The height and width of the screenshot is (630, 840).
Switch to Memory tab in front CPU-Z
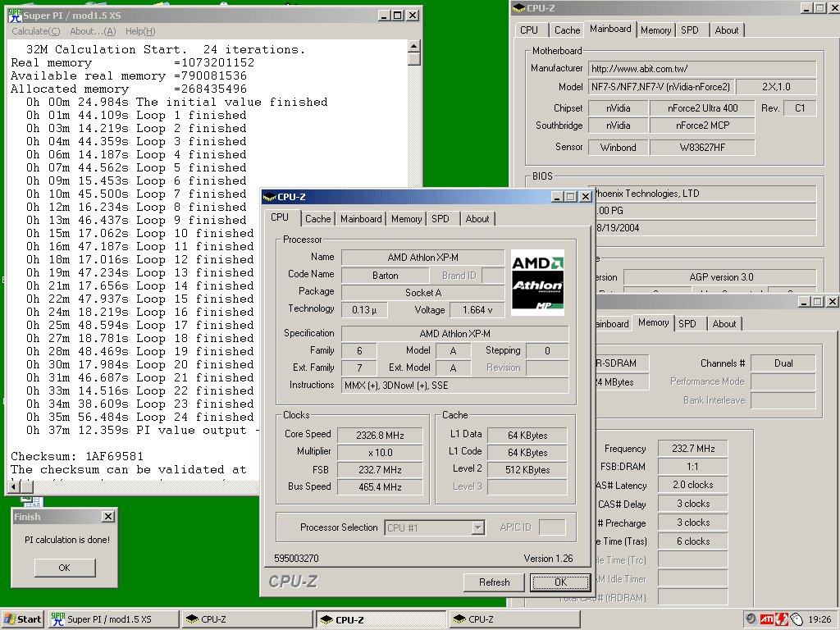click(406, 218)
